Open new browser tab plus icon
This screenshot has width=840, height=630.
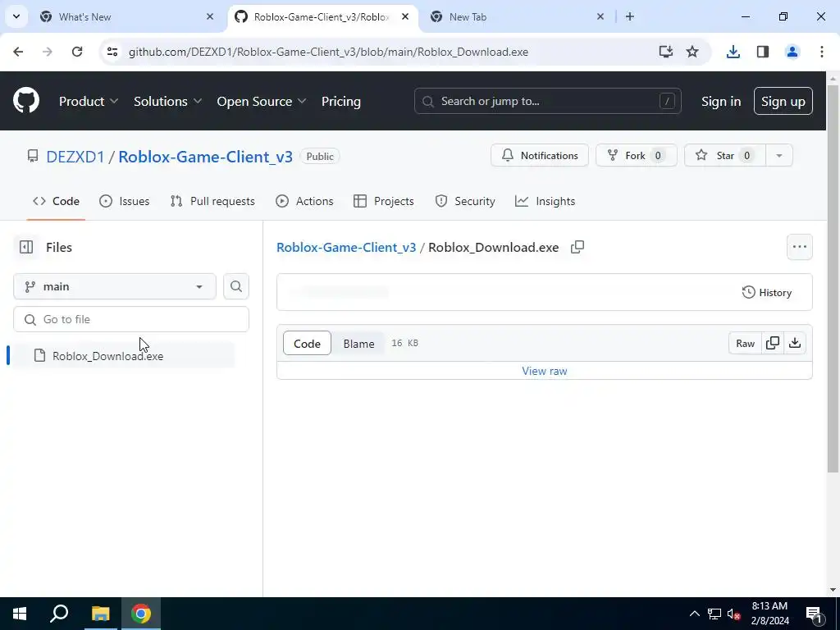630,16
